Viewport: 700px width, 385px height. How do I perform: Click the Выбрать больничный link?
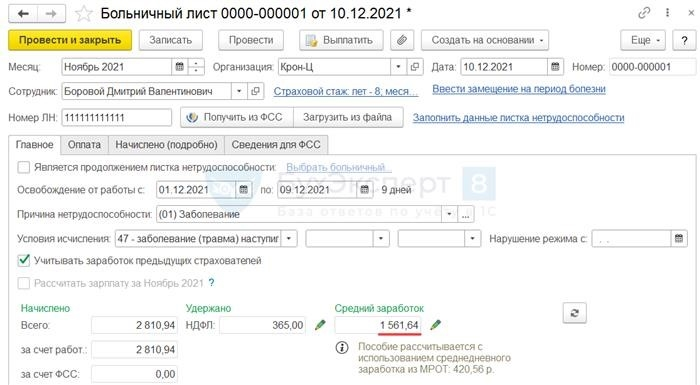coord(338,167)
